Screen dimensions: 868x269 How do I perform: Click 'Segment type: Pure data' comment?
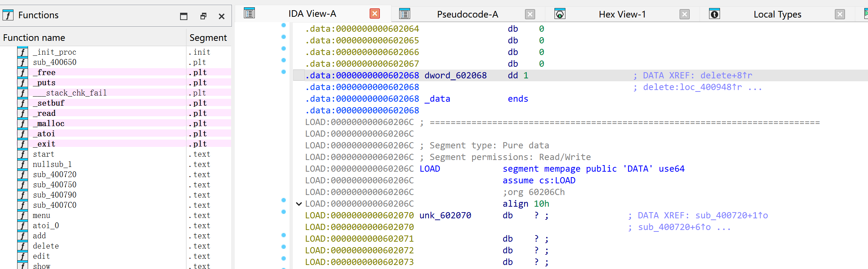point(489,145)
